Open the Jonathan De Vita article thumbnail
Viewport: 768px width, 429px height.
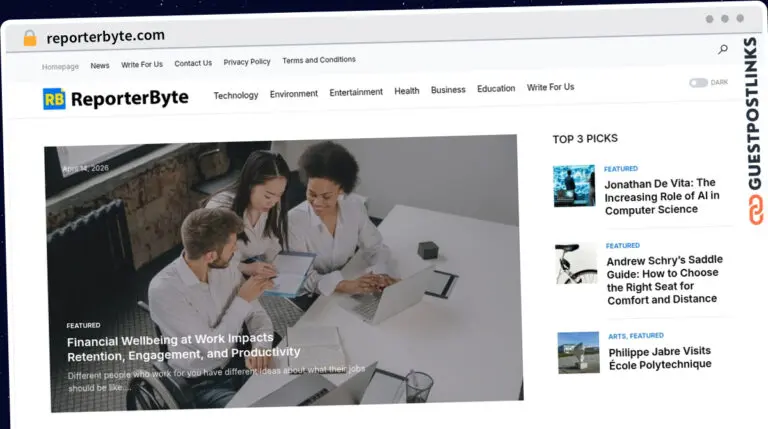(x=574, y=186)
